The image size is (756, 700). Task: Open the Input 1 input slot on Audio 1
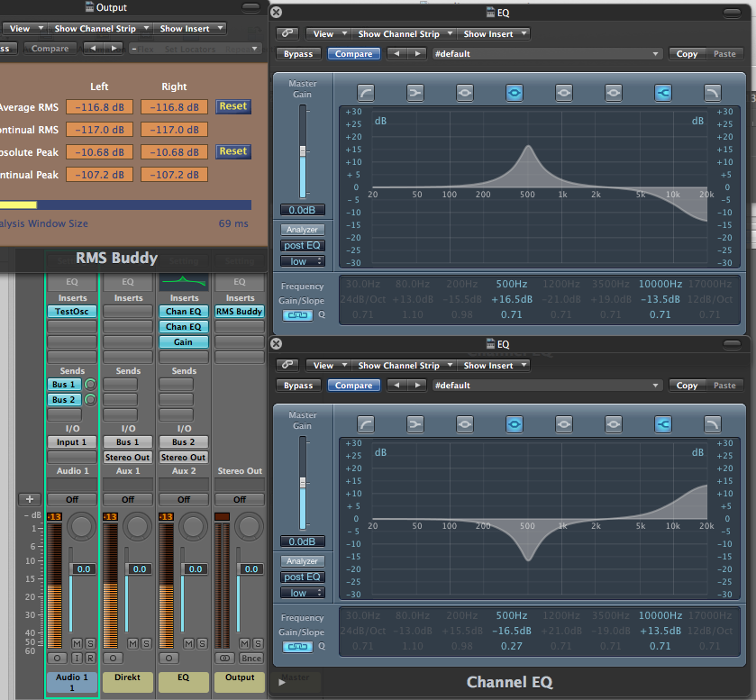coord(72,442)
